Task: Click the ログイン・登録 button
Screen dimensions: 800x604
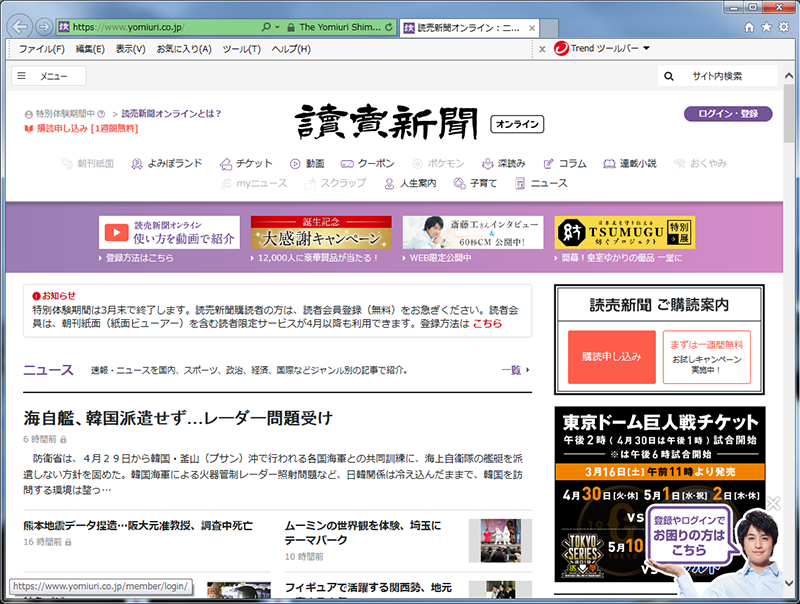Action: coord(728,114)
